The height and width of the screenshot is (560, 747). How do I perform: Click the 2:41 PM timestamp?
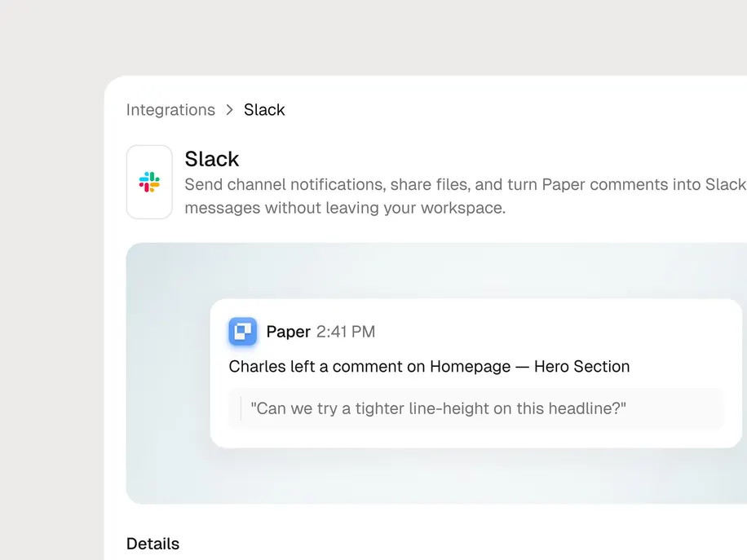[346, 332]
